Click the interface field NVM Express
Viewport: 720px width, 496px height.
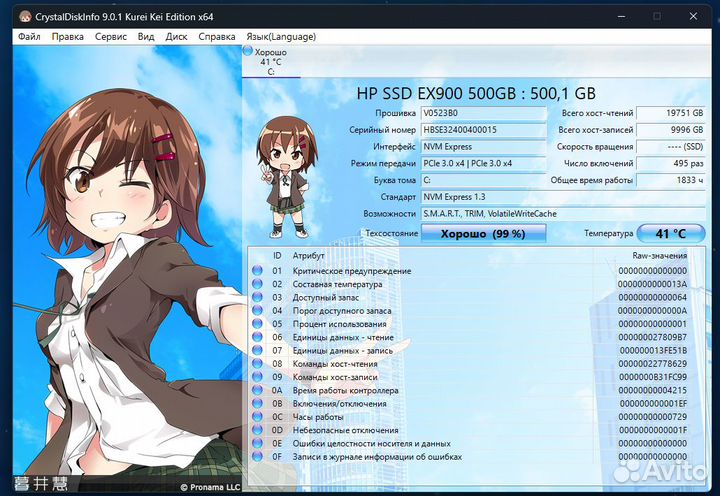(484, 147)
